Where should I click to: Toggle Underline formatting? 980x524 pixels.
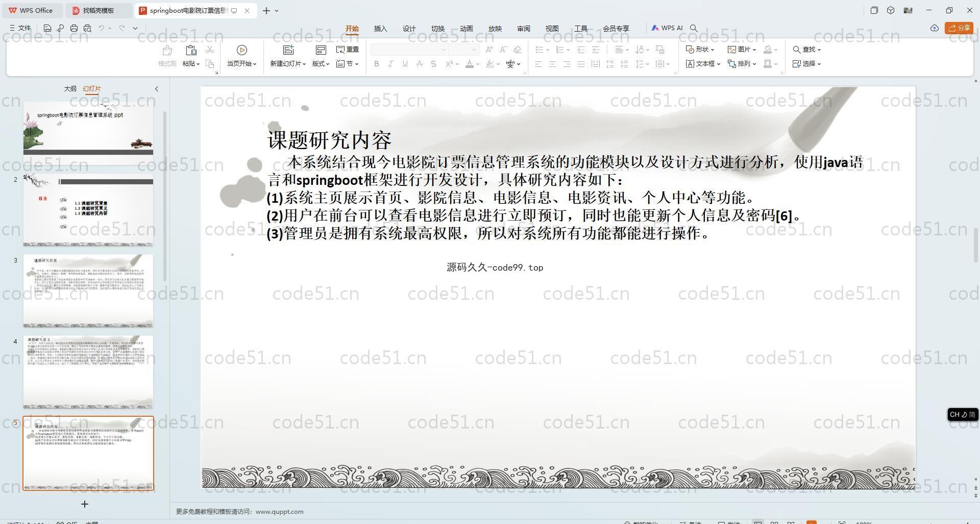coord(405,64)
